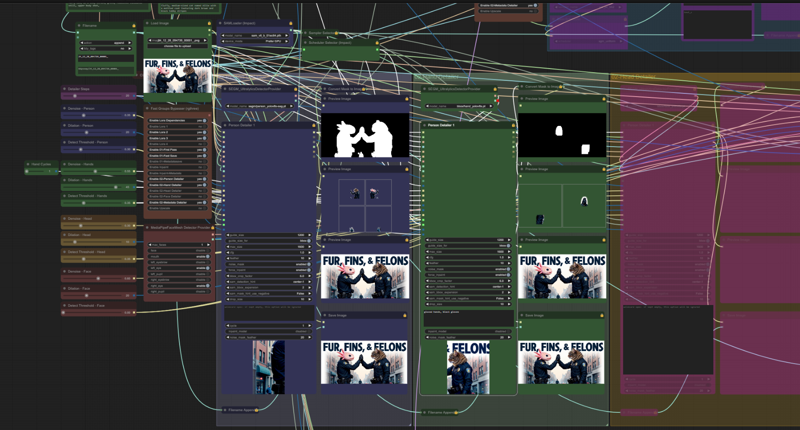
Task: Collapse the Dilation - Hands node dot
Action: [x=64, y=180]
